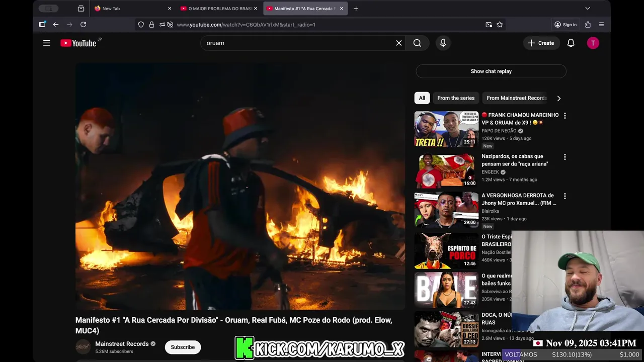
Task: Switch to the New Tab tab
Action: pyautogui.click(x=133, y=9)
